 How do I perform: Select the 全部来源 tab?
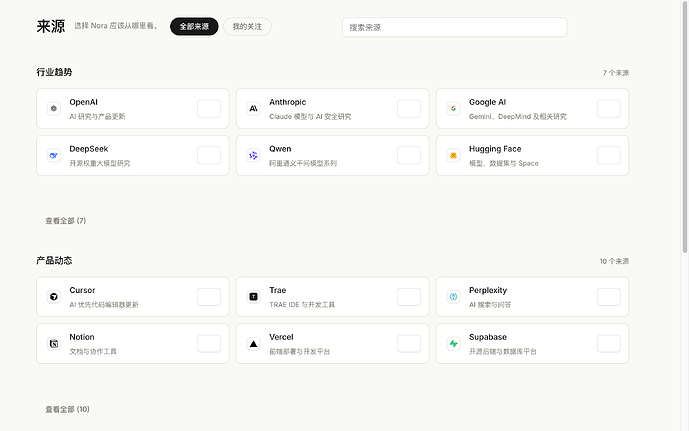(x=194, y=26)
